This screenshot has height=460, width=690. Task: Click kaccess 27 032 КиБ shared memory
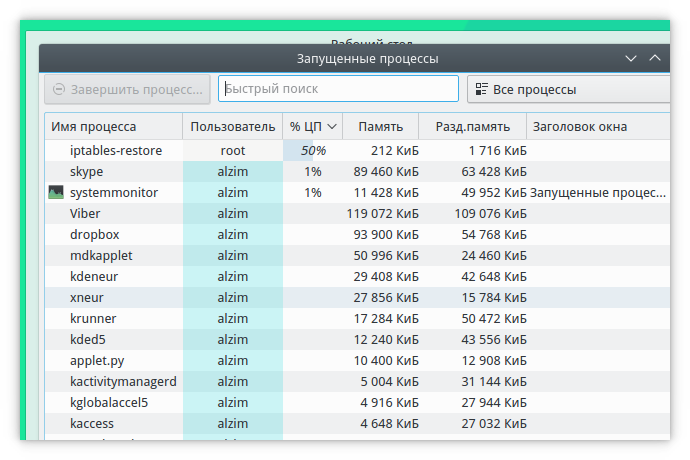(494, 423)
